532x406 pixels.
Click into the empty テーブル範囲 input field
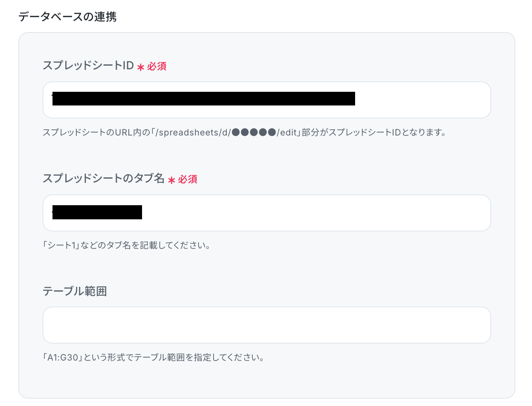coord(266,325)
